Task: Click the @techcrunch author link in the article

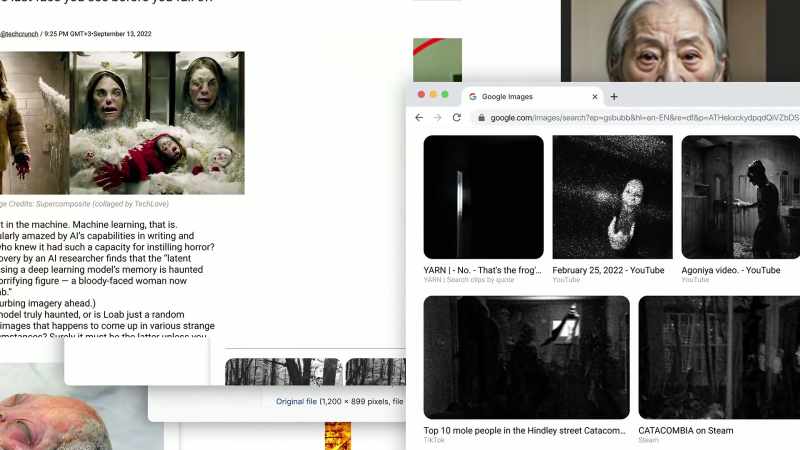Action: pos(19,34)
